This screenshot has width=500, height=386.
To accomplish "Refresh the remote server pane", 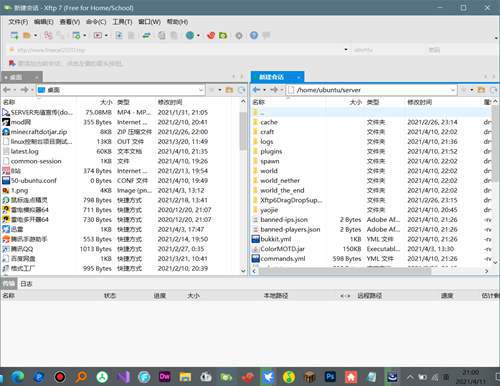I will [x=493, y=90].
